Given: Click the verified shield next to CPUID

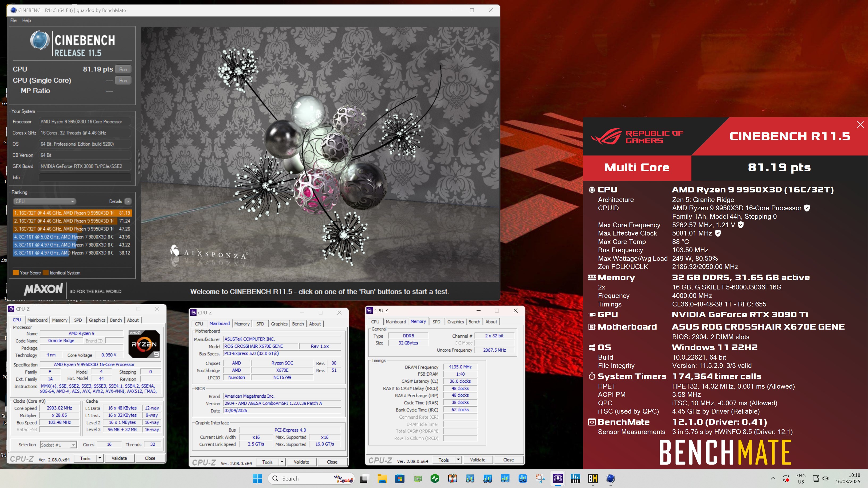Looking at the screenshot, I should coord(807,208).
